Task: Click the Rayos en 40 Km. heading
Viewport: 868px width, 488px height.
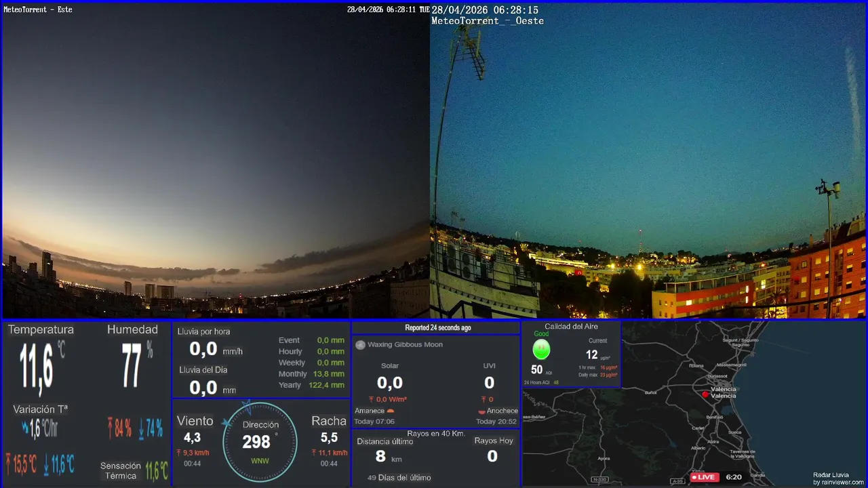Action: point(436,434)
